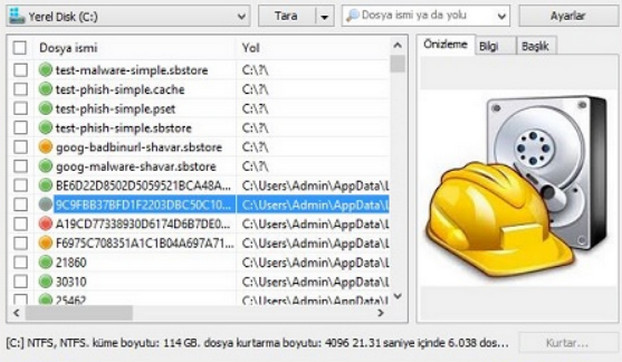Check the box for A19CD77338930D6174D6B7DE0
This screenshot has height=362, width=622.
(21, 224)
